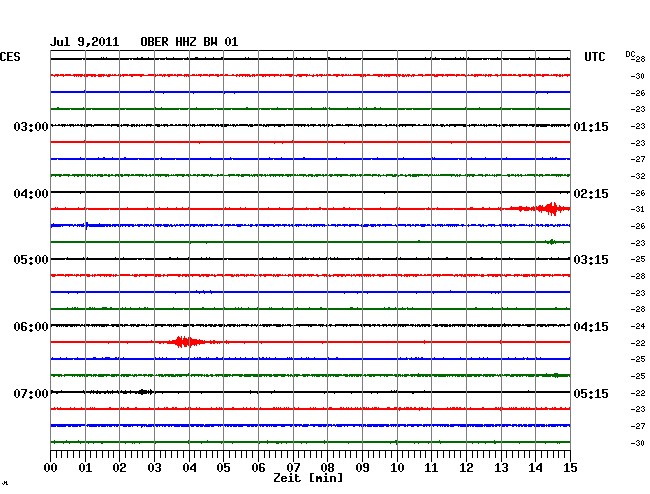Click the red seismic burst near minute 14
Viewport: 650px width, 494px height.
coord(541,208)
